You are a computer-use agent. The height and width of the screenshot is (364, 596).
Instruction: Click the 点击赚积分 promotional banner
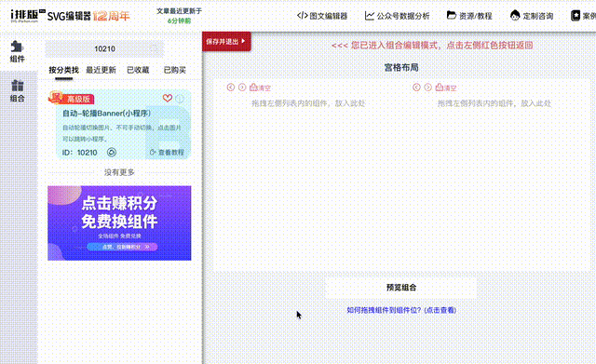pyautogui.click(x=119, y=223)
